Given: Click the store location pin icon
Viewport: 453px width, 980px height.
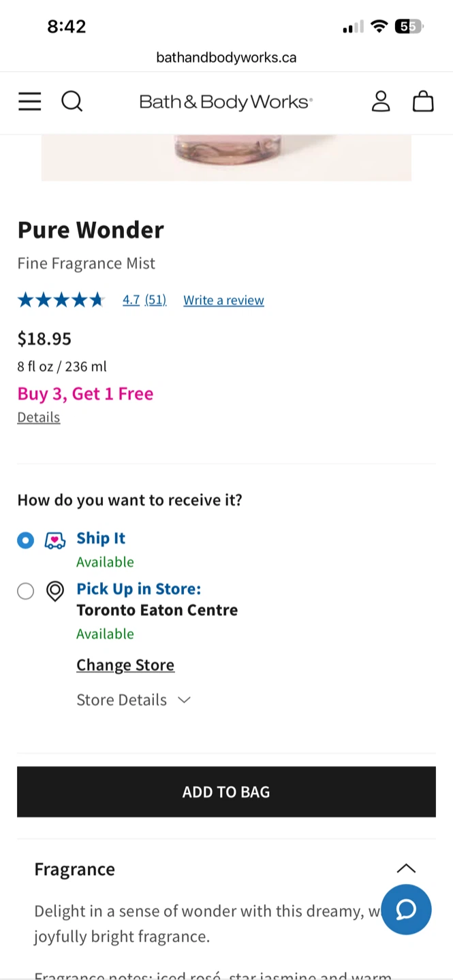Looking at the screenshot, I should [x=55, y=591].
